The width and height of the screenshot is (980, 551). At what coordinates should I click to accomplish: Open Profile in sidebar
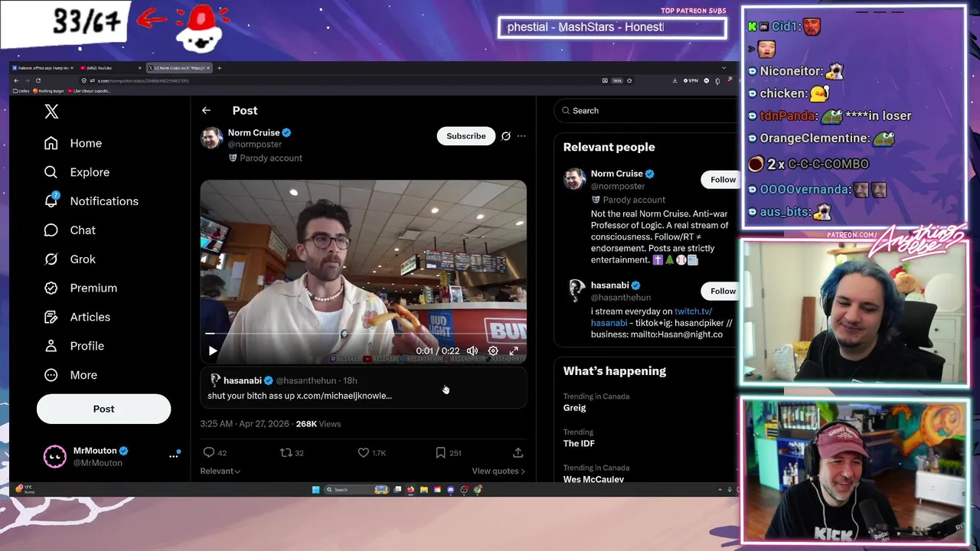coord(73,346)
